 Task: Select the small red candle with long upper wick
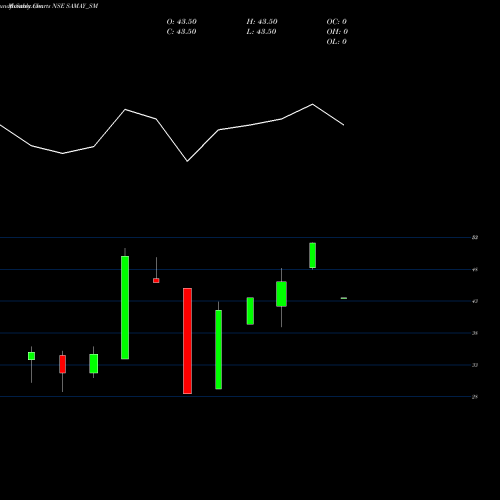point(156,280)
